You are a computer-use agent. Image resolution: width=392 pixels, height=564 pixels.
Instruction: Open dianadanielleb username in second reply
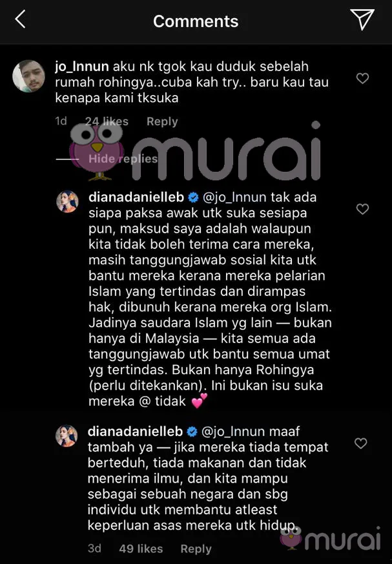click(x=135, y=432)
